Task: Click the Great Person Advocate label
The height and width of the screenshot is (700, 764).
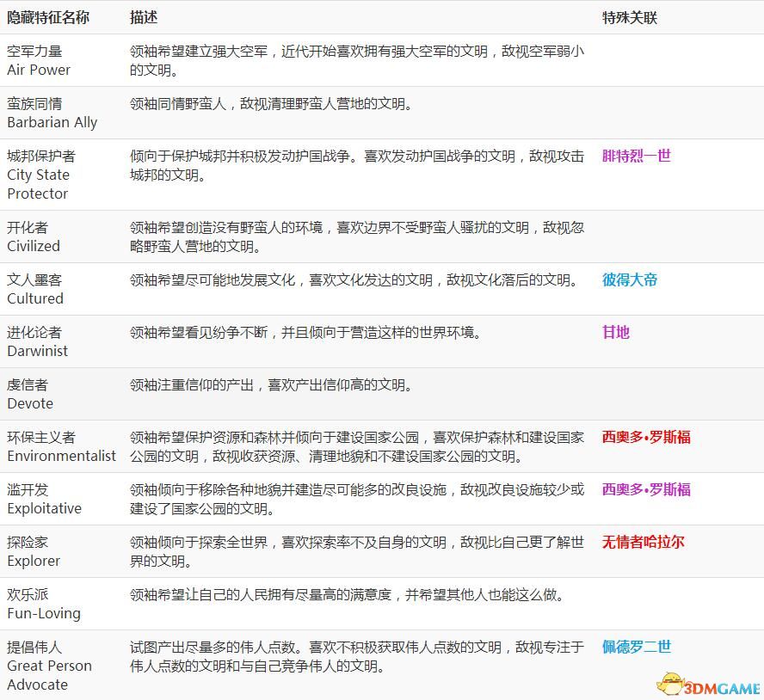Action: tap(49, 675)
